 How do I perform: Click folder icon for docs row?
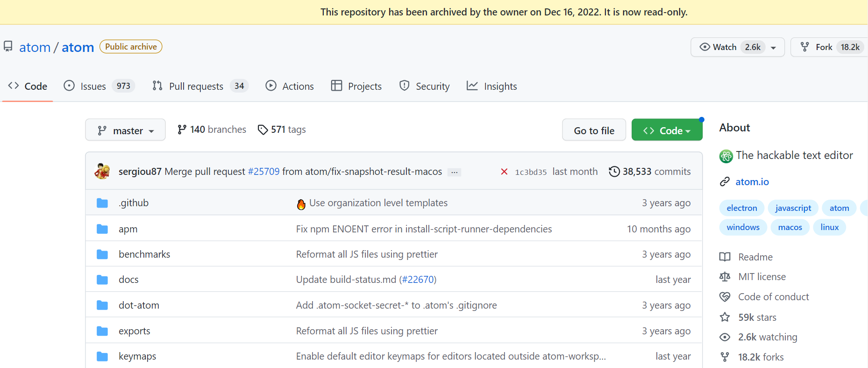point(102,280)
